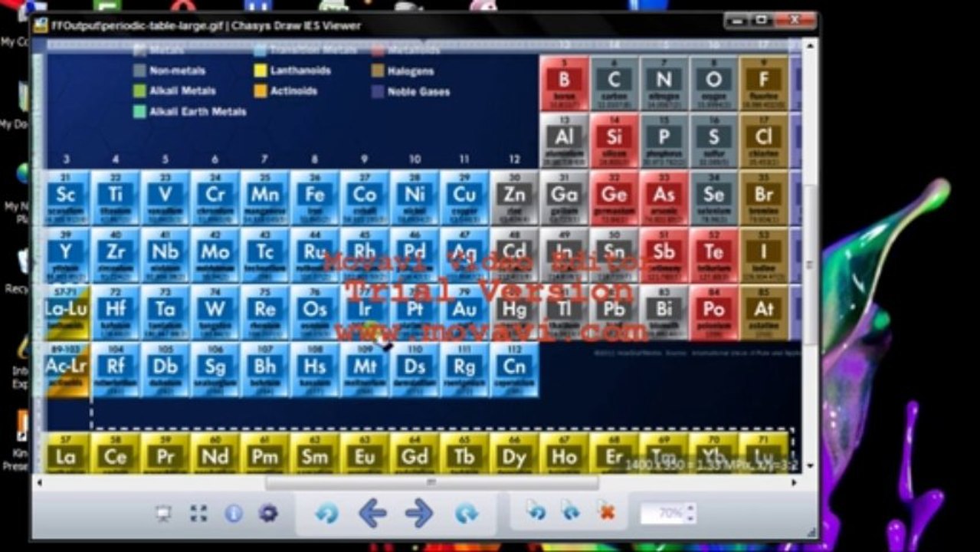Click the Chlorine element tile Cl

point(763,140)
